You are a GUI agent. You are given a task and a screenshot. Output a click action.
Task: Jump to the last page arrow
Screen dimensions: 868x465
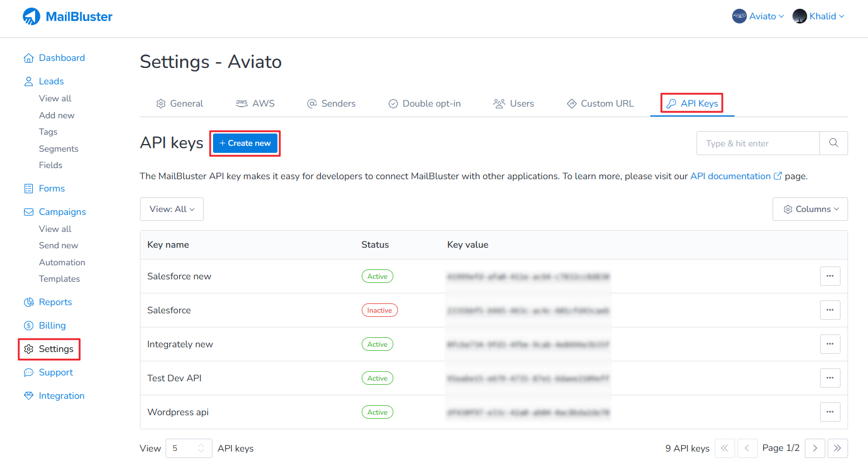pyautogui.click(x=838, y=449)
